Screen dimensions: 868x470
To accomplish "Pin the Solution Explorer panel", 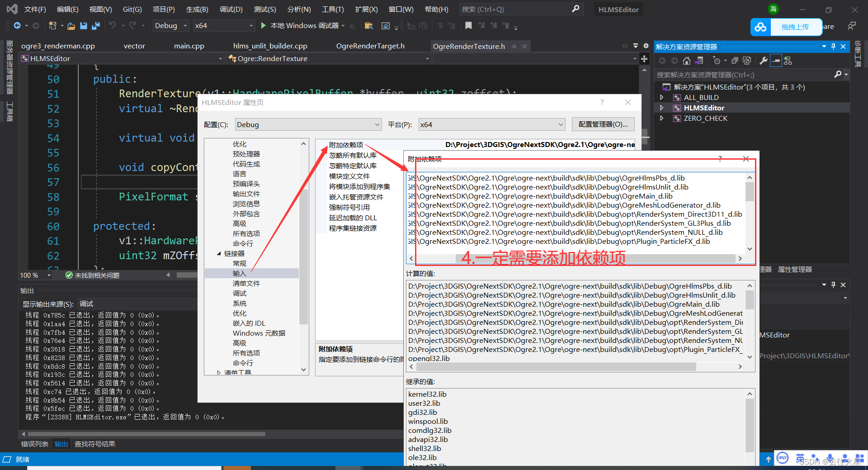I will 833,46.
